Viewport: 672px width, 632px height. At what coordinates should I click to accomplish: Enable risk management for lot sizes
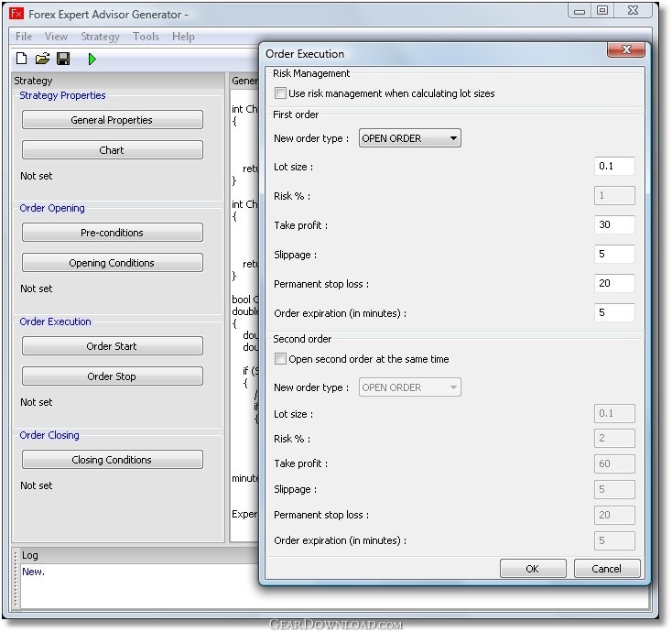pos(280,93)
